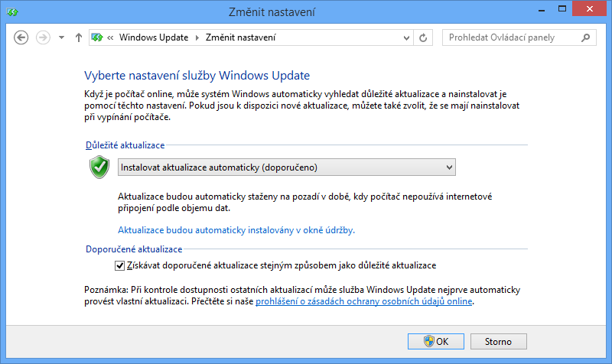Click the green shield icon
The image size is (612, 364).
coord(101,167)
